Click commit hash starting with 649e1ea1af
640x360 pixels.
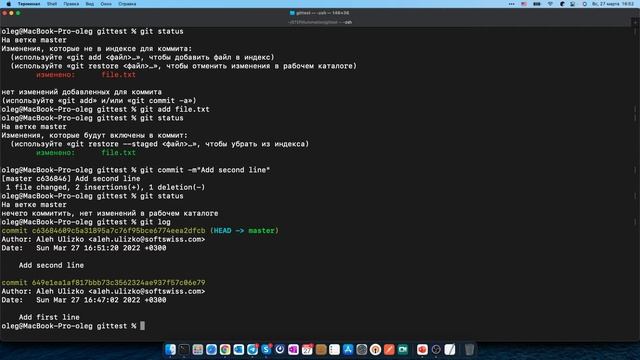point(118,282)
